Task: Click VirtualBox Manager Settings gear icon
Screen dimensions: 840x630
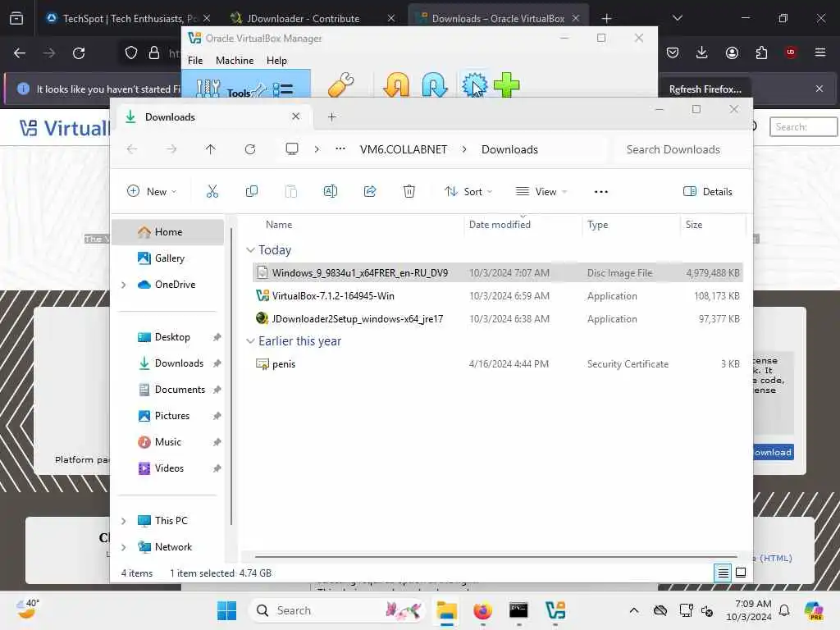Action: pos(475,84)
